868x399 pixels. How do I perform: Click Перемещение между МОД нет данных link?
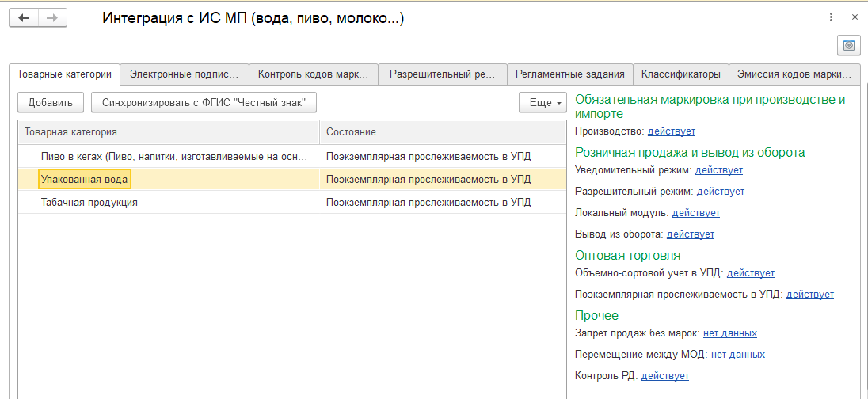pyautogui.click(x=738, y=354)
